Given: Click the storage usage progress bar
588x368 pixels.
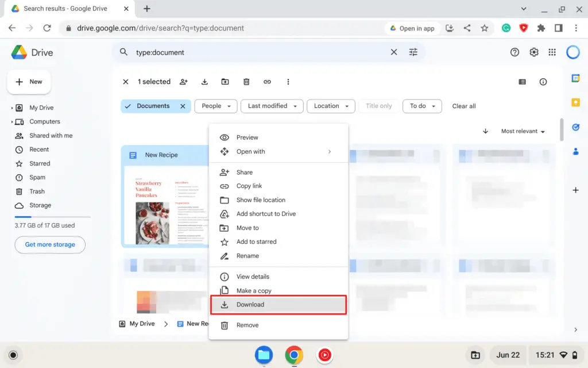Looking at the screenshot, I should click(52, 217).
